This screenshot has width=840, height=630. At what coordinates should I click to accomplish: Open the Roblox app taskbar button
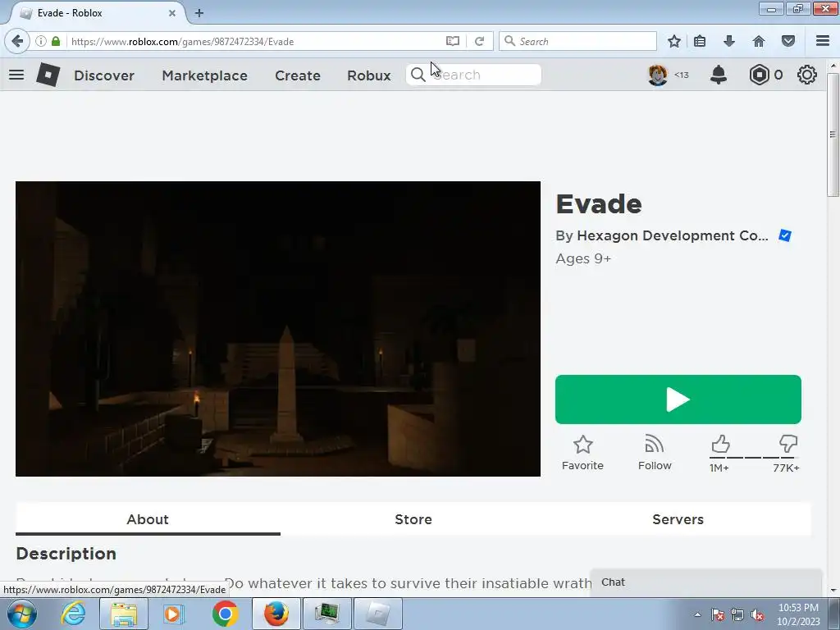pyautogui.click(x=378, y=614)
